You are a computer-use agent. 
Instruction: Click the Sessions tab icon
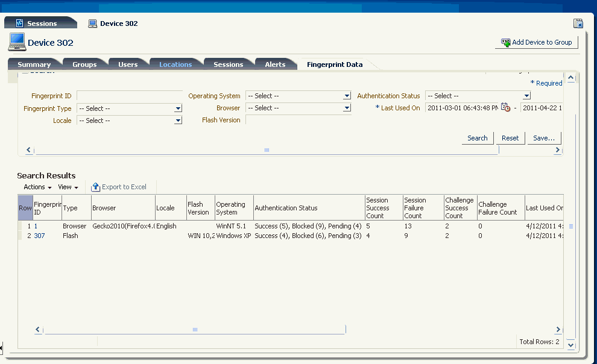coord(19,23)
